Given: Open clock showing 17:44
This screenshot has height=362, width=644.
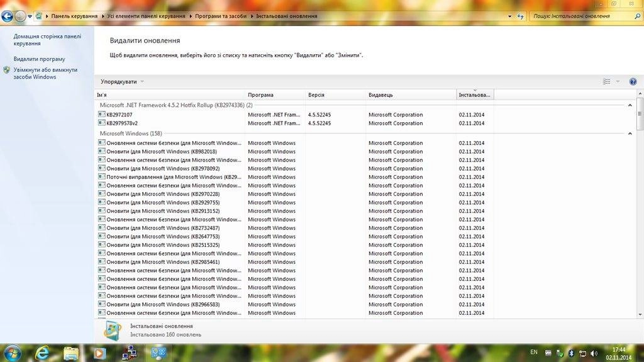Looking at the screenshot, I should tap(619, 353).
